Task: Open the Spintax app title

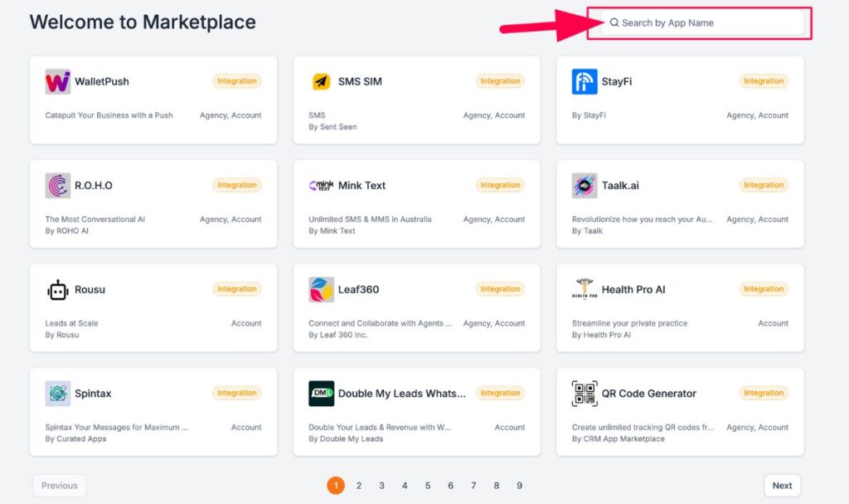Action: coord(93,394)
